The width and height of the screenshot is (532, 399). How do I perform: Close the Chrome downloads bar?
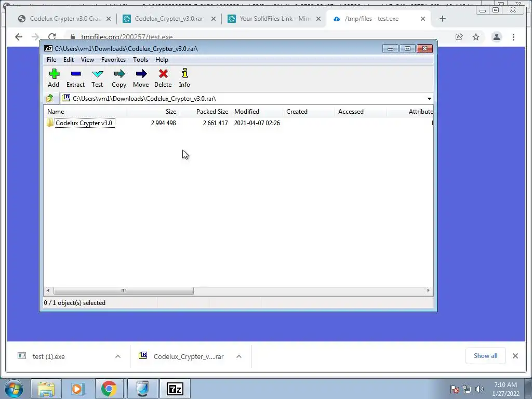point(515,356)
